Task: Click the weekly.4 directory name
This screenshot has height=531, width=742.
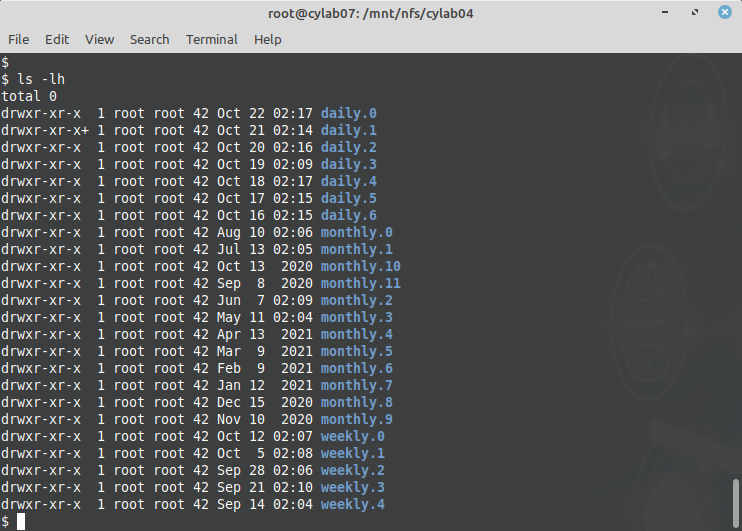Action: pyautogui.click(x=353, y=504)
